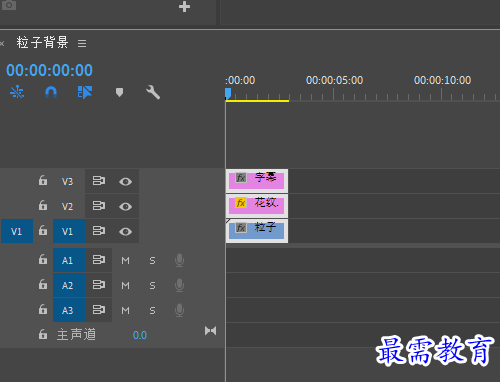This screenshot has height=382, width=500.
Task: Add a marker with shield icon
Action: tap(119, 92)
